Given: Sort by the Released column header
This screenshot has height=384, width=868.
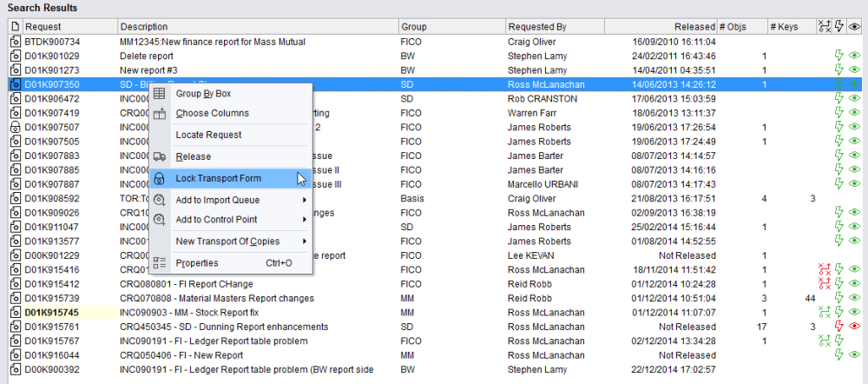Looking at the screenshot, I should [x=661, y=27].
